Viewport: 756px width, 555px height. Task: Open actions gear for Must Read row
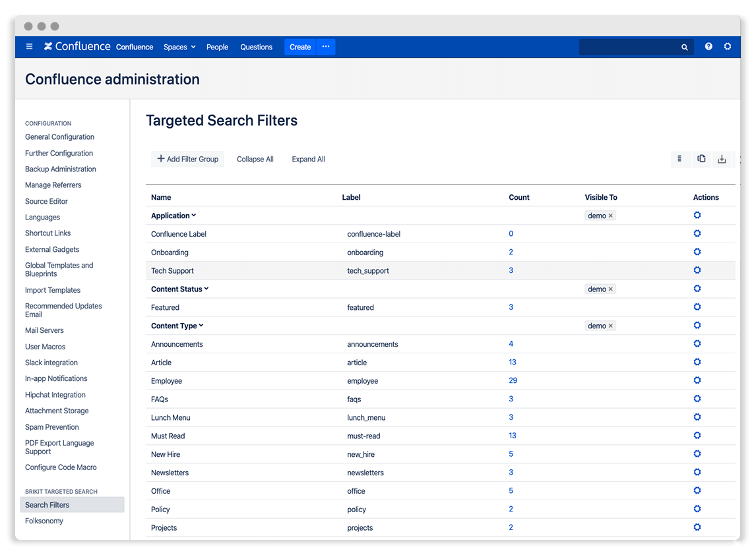tap(697, 436)
